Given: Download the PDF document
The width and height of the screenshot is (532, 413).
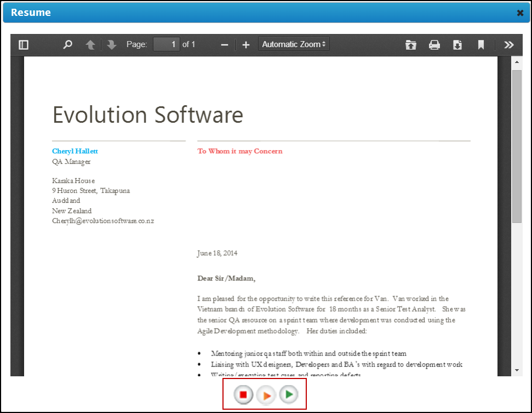Looking at the screenshot, I should [457, 45].
